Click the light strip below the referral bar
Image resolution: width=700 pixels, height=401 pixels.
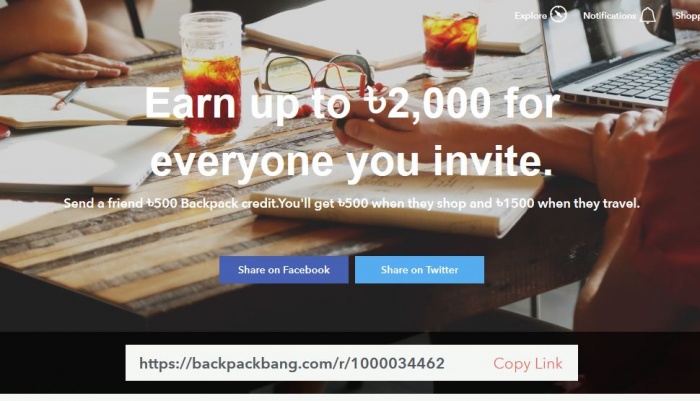coord(350,397)
